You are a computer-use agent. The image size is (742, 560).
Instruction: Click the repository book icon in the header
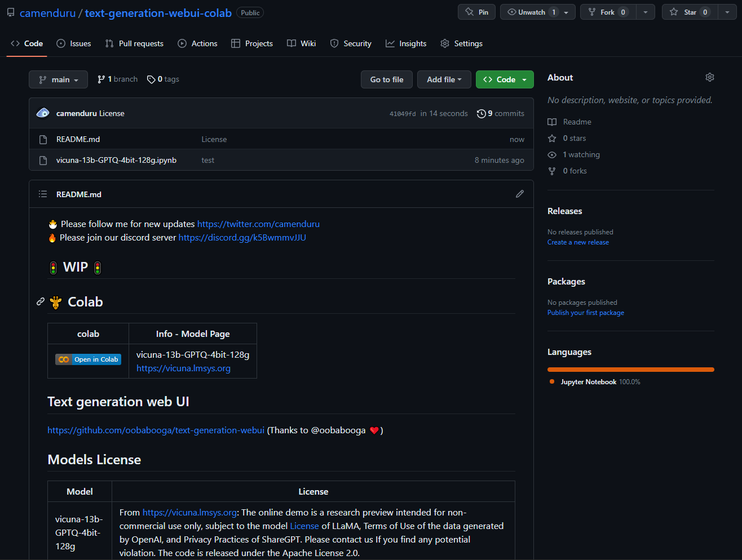point(10,12)
